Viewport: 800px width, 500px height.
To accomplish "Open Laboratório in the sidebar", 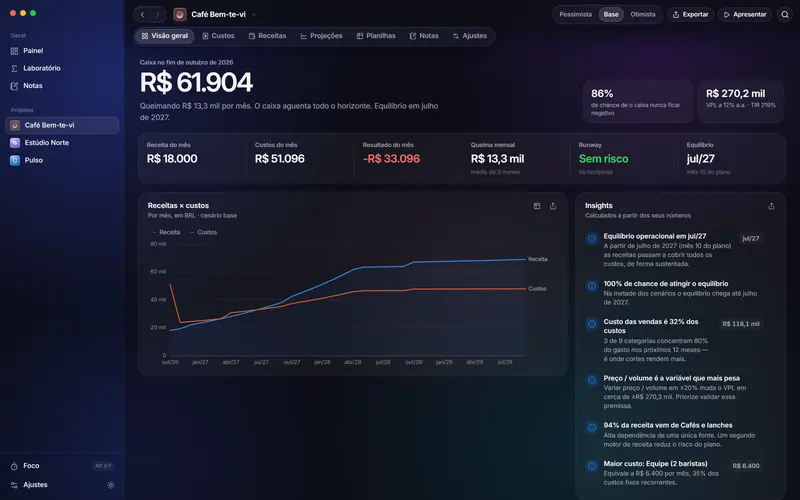I will (x=62, y=68).
